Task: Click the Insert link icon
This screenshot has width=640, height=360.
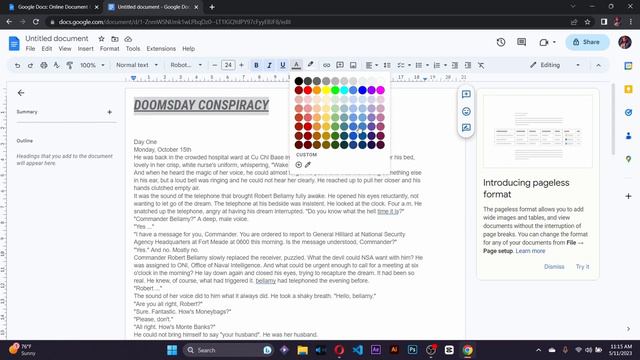Action: point(327,65)
